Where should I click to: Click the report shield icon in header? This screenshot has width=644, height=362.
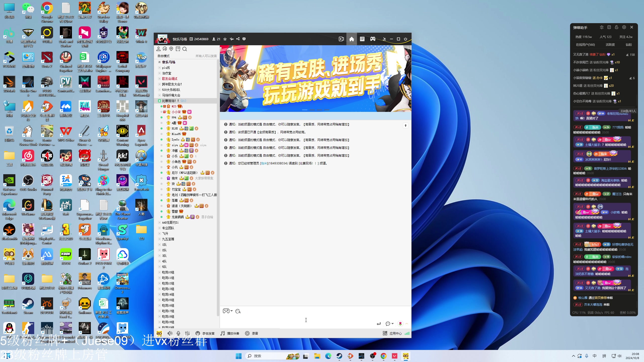point(244,39)
